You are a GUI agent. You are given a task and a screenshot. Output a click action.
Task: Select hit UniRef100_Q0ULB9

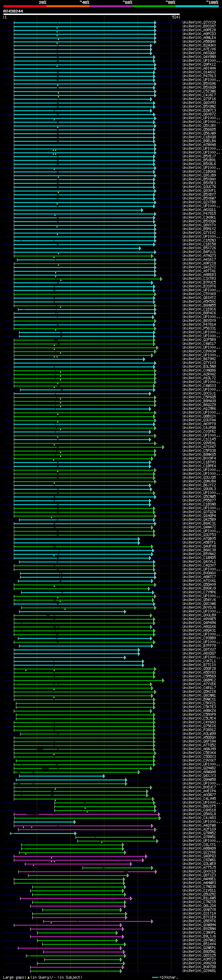click(199, 615)
